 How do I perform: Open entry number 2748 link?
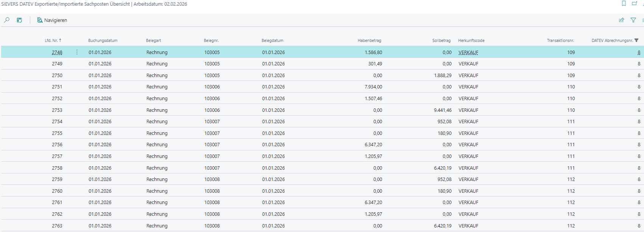coord(57,53)
